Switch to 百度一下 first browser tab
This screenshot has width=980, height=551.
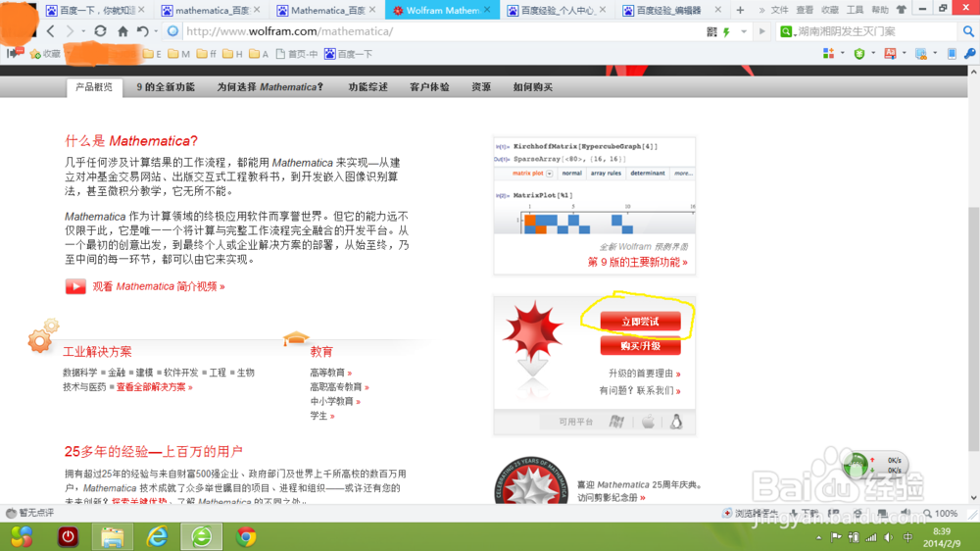tap(95, 10)
